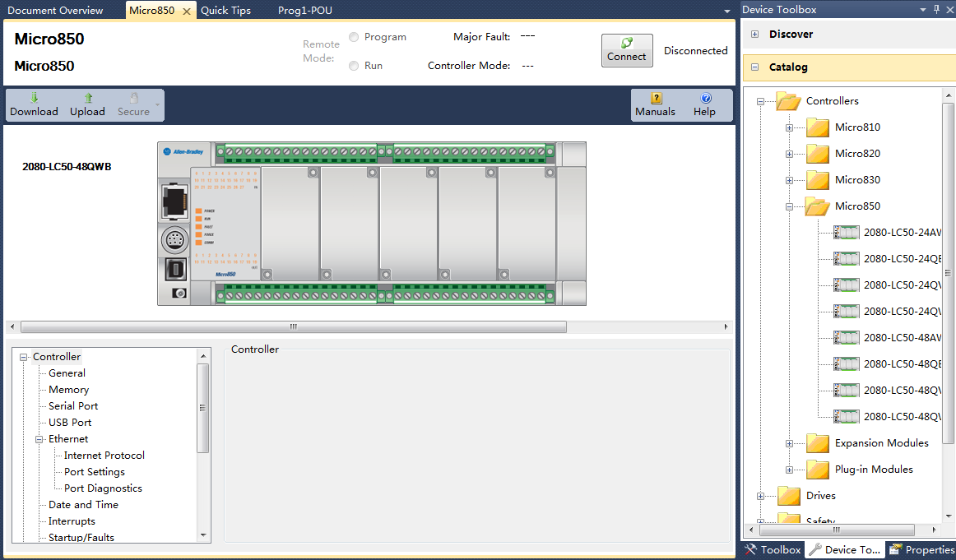Screen dimensions: 956x560
Task: Click the Ethernet port on controller image
Action: coord(174,201)
